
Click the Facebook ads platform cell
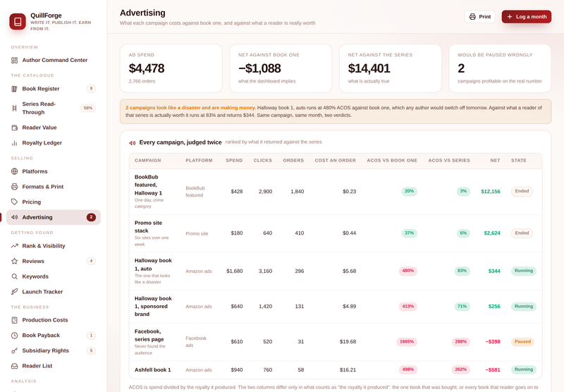[196, 342]
